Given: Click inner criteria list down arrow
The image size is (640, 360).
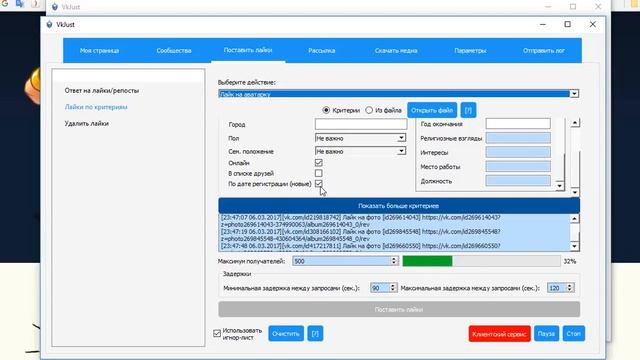Looking at the screenshot, I should click(x=559, y=186).
